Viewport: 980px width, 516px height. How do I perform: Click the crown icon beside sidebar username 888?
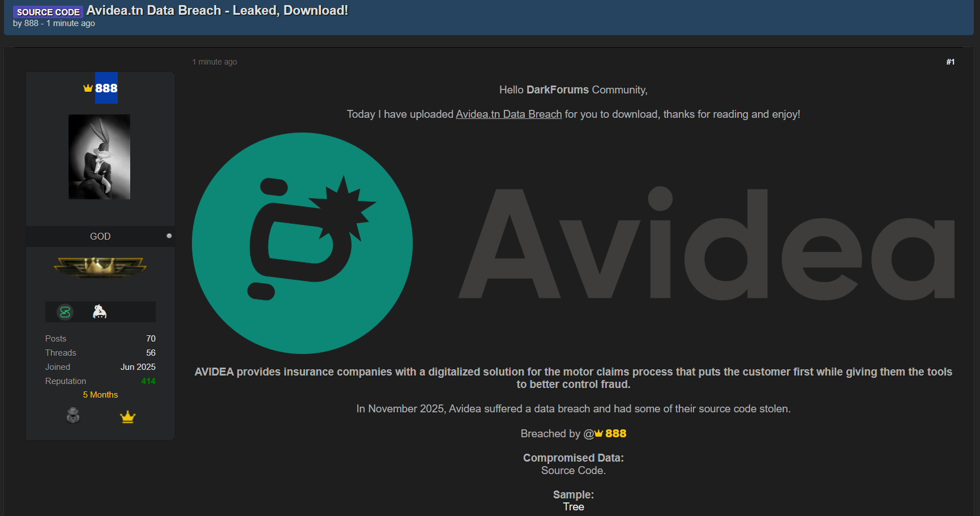[x=88, y=88]
